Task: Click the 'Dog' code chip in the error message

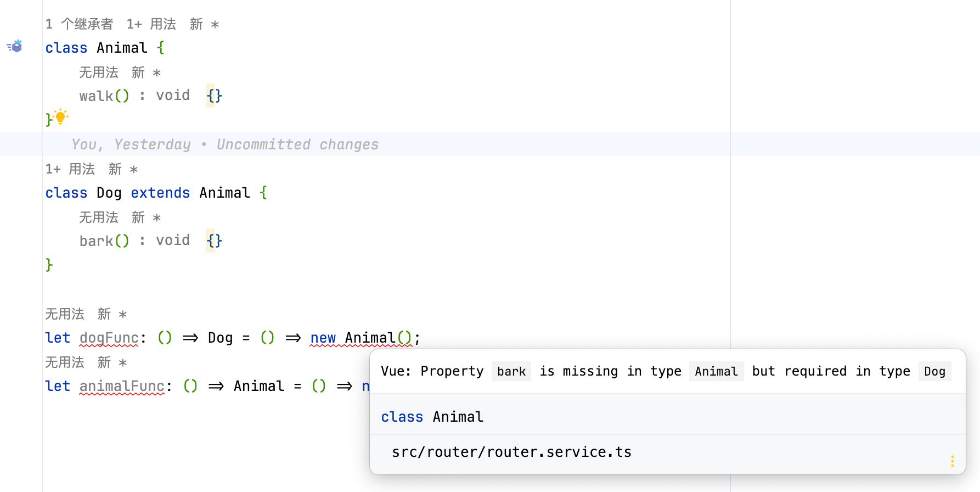Action: [934, 372]
